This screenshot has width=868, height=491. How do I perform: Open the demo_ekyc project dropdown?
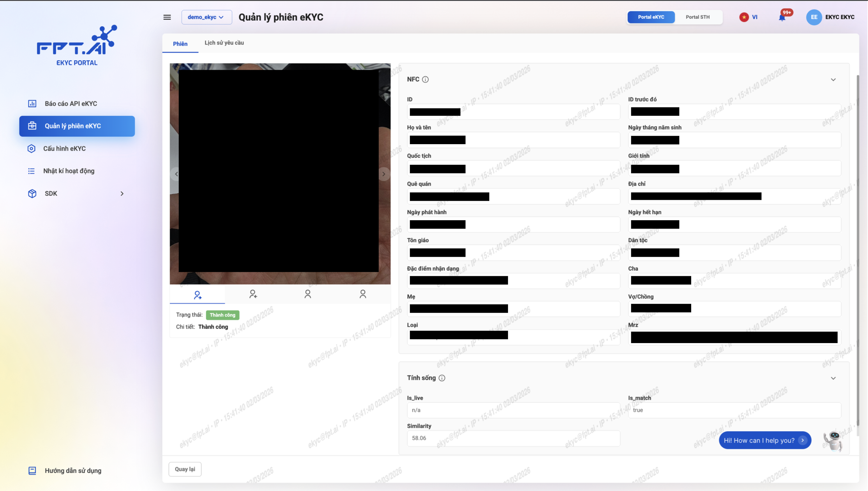[207, 17]
